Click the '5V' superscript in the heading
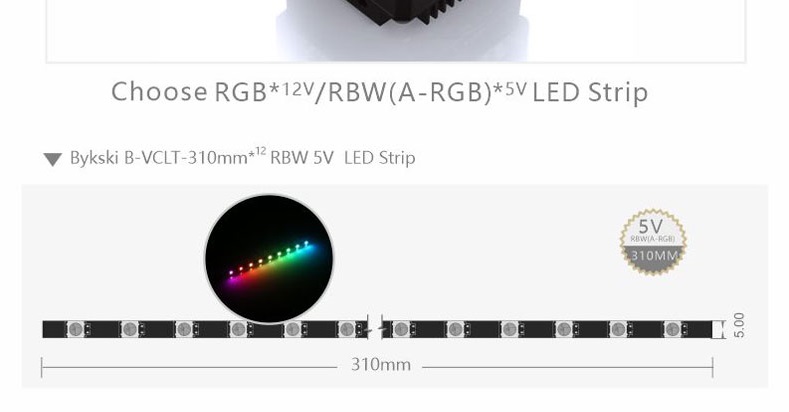The image size is (789, 412). [x=516, y=90]
